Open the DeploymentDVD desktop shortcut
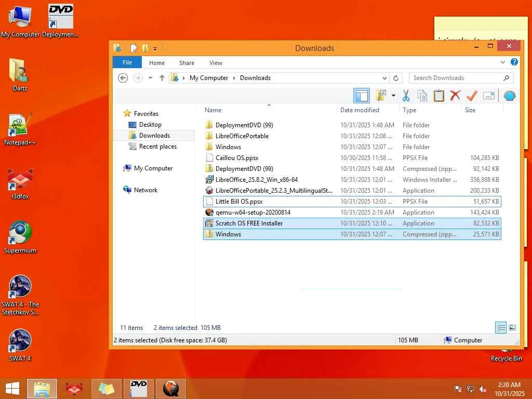Image resolution: width=532 pixels, height=399 pixels. (x=60, y=21)
